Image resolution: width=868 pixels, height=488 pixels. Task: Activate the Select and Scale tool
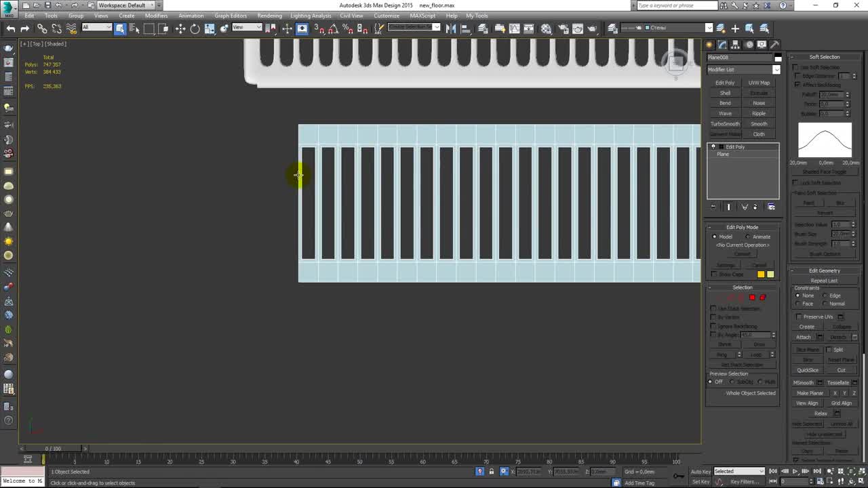(210, 28)
